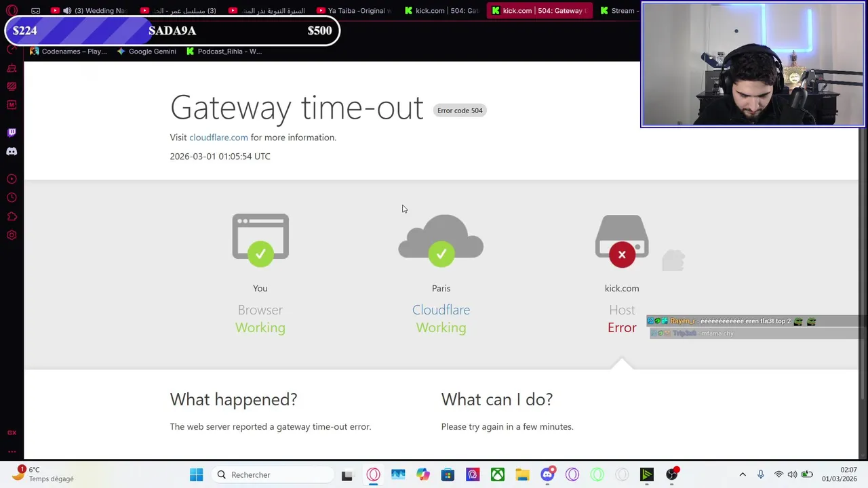The image size is (868, 488).
Task: Switch to the inactive kick.com 504 tab
Action: coord(441,11)
